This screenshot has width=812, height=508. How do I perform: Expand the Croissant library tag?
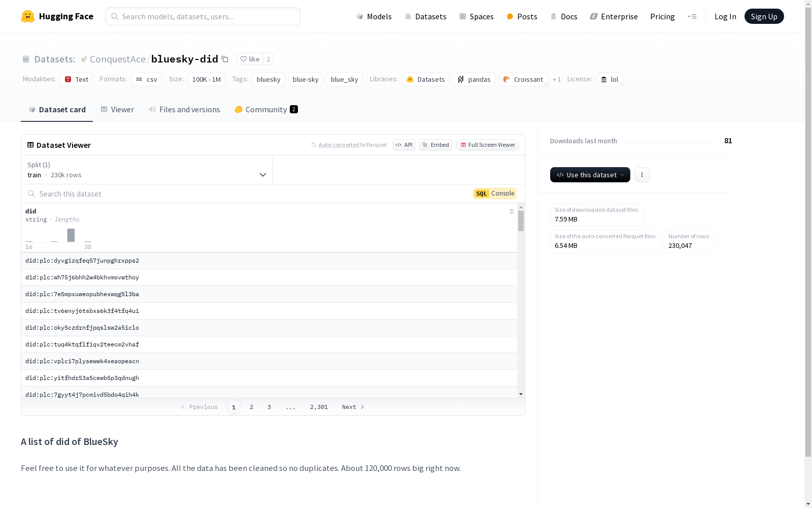click(523, 79)
